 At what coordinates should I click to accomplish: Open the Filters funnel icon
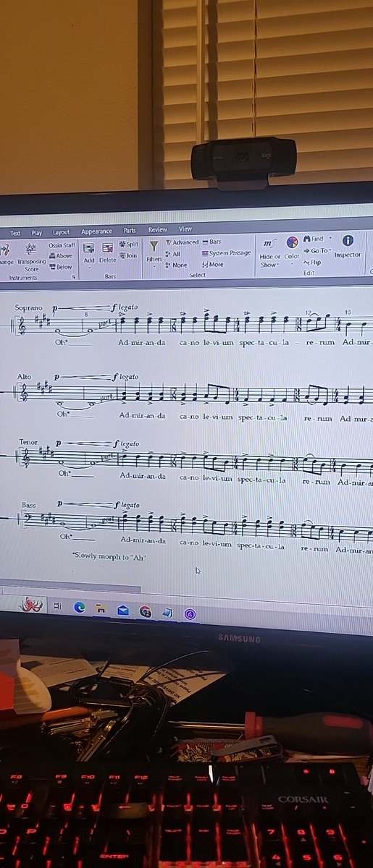pyautogui.click(x=154, y=247)
